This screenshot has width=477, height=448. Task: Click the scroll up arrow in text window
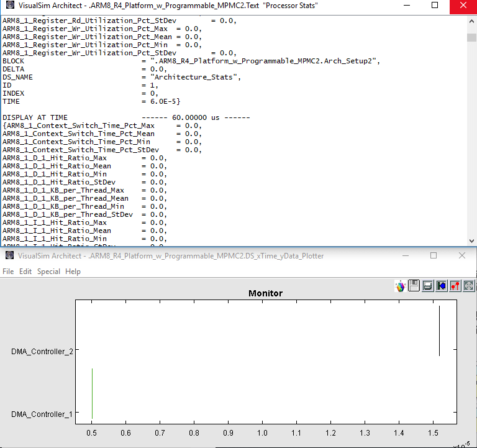(x=471, y=20)
